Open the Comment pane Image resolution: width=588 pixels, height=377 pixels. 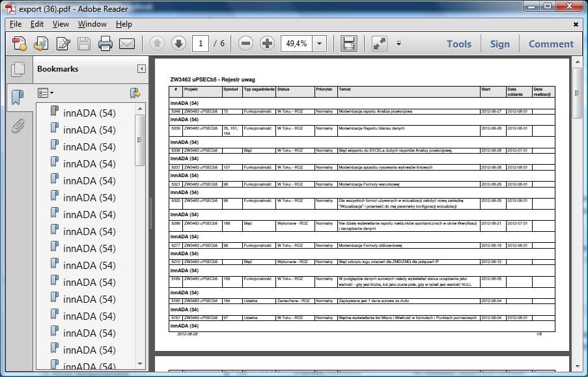coord(551,44)
